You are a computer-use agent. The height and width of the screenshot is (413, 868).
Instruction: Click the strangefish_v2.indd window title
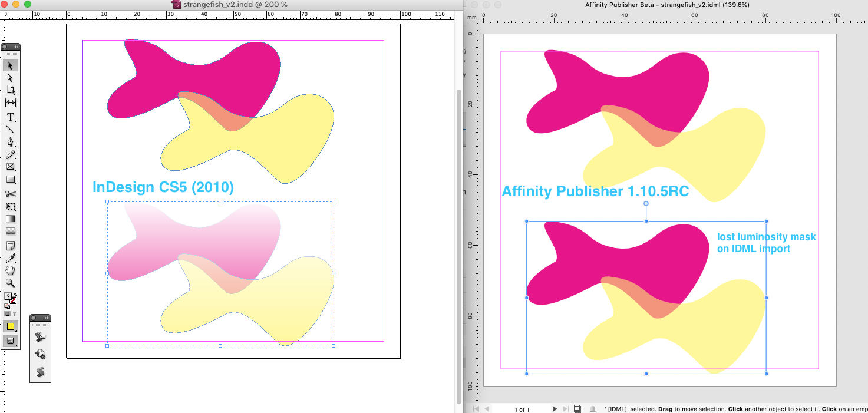[234, 4]
